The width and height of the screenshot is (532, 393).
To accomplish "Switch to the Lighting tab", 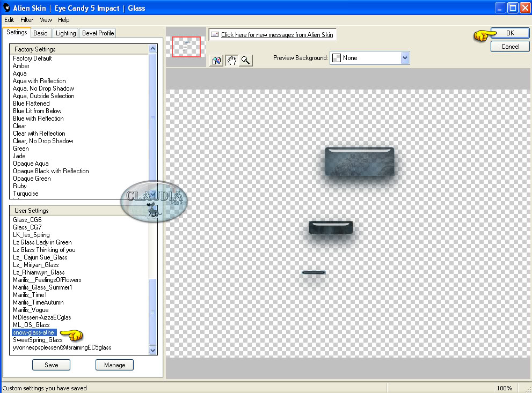I will [x=66, y=33].
